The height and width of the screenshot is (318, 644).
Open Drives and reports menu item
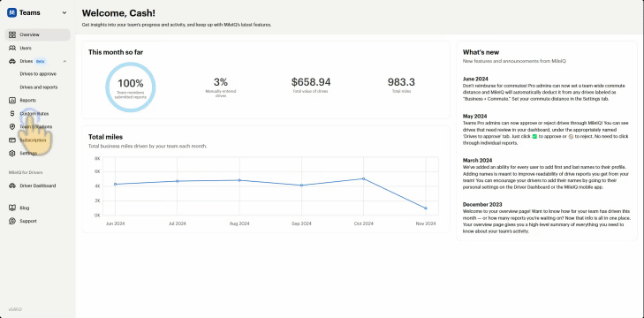[39, 87]
